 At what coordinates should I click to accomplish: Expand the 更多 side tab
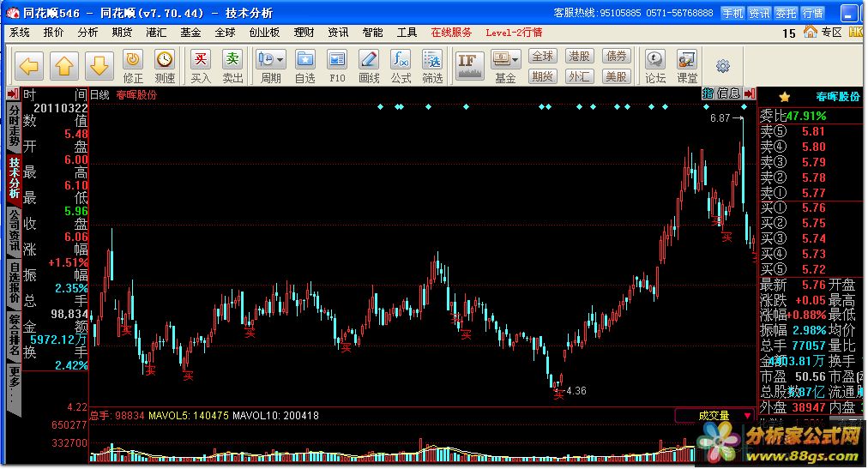coord(15,388)
